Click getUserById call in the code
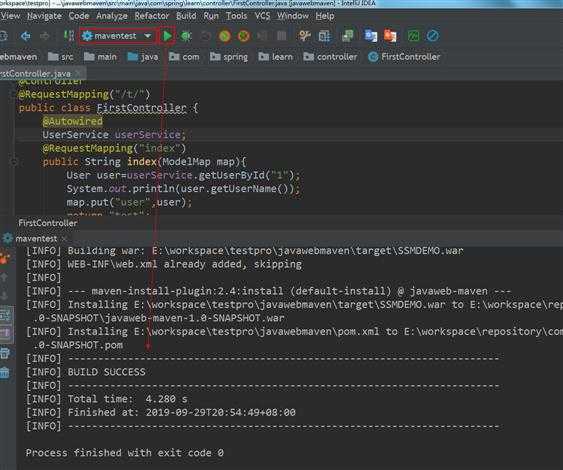The height and width of the screenshot is (470, 563). pos(231,176)
